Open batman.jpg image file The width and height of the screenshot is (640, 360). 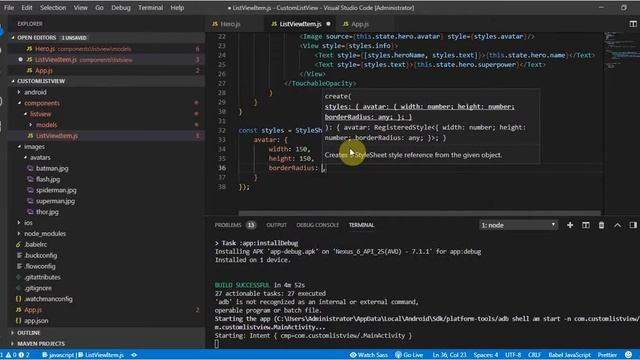pyautogui.click(x=106, y=168)
